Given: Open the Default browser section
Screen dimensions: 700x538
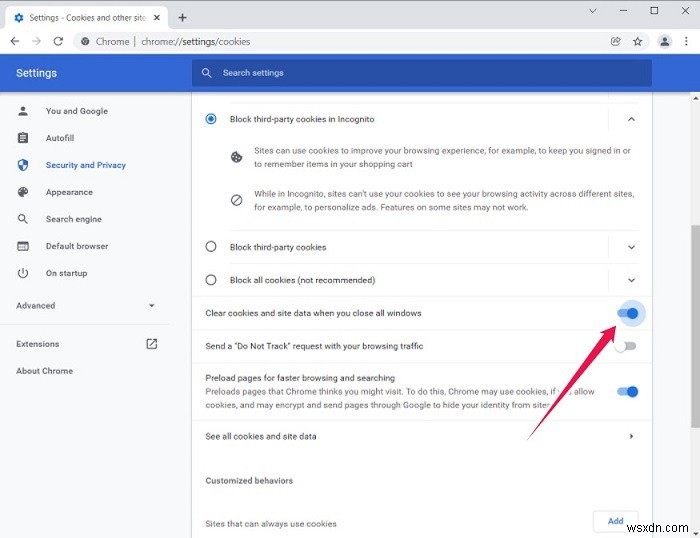Looking at the screenshot, I should (77, 246).
